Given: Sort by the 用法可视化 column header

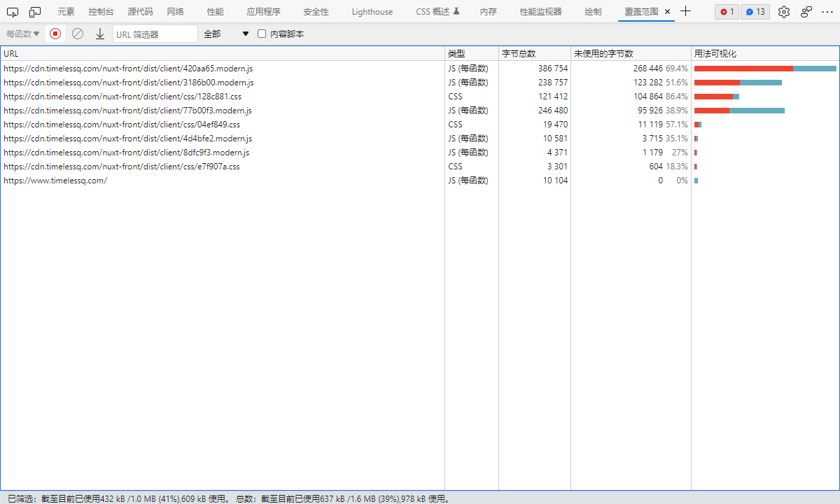Looking at the screenshot, I should [765, 54].
